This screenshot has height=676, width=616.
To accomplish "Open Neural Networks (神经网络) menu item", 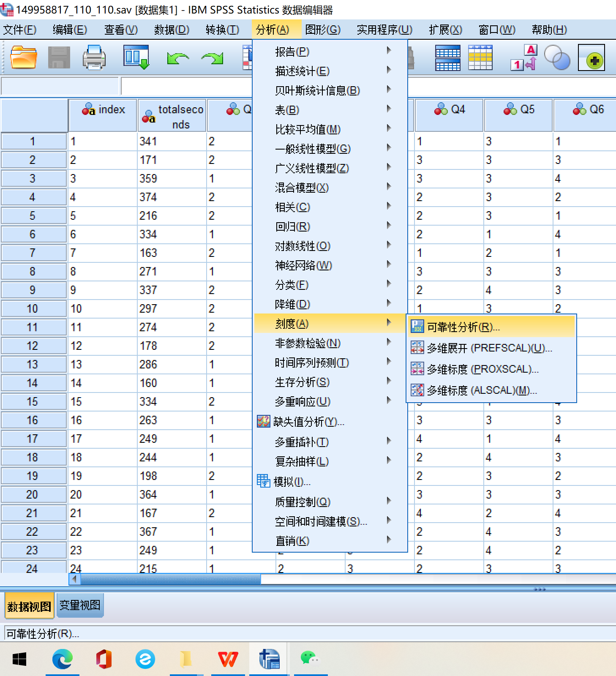I will click(330, 265).
